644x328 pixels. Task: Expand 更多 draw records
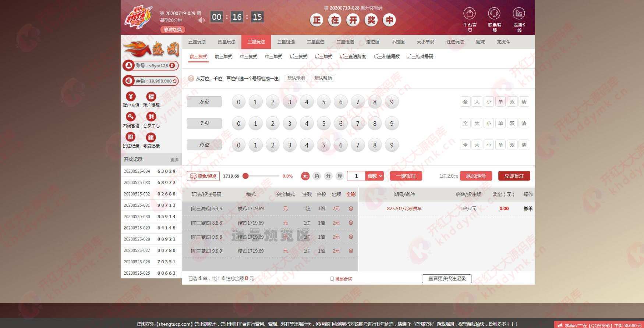pyautogui.click(x=174, y=160)
